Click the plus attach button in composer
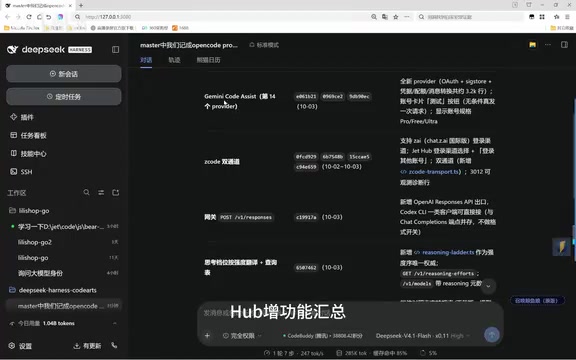 point(207,335)
